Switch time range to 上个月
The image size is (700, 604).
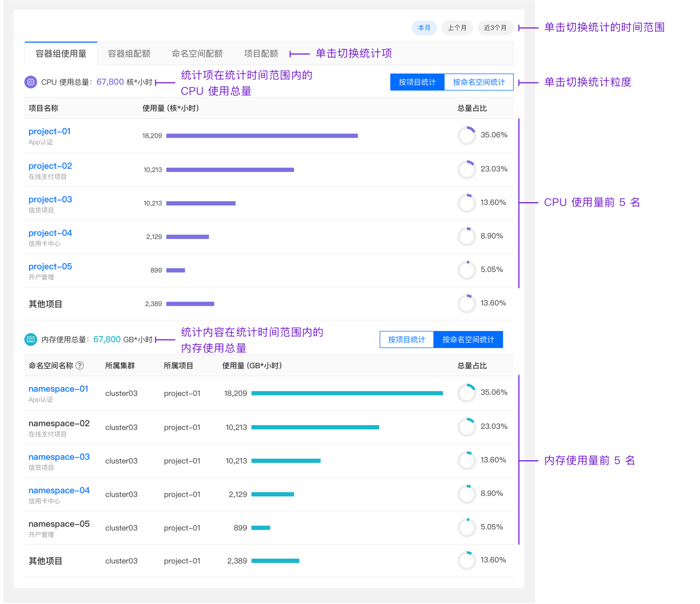(457, 28)
